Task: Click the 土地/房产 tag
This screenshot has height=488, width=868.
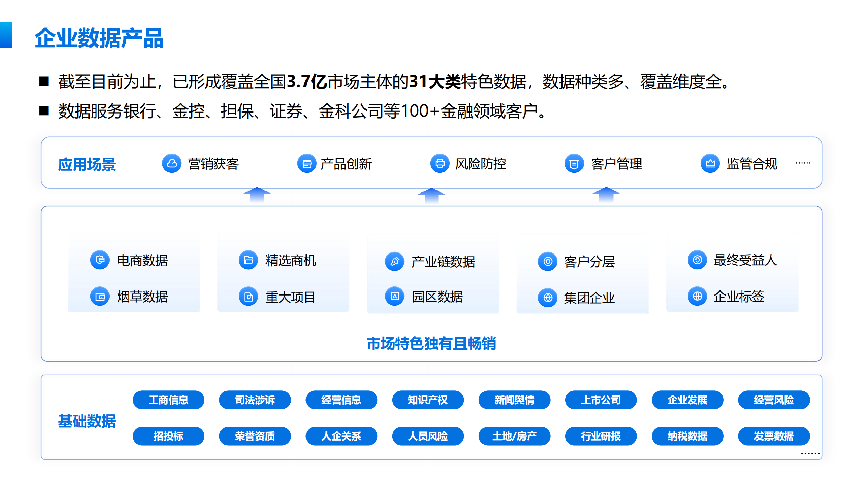Action: coord(514,436)
